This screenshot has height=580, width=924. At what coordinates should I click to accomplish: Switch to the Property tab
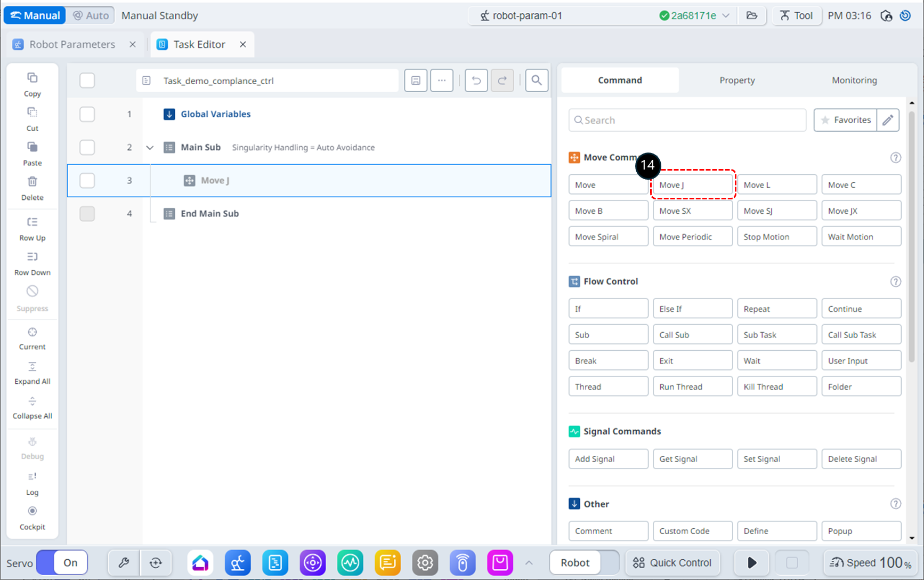[736, 80]
